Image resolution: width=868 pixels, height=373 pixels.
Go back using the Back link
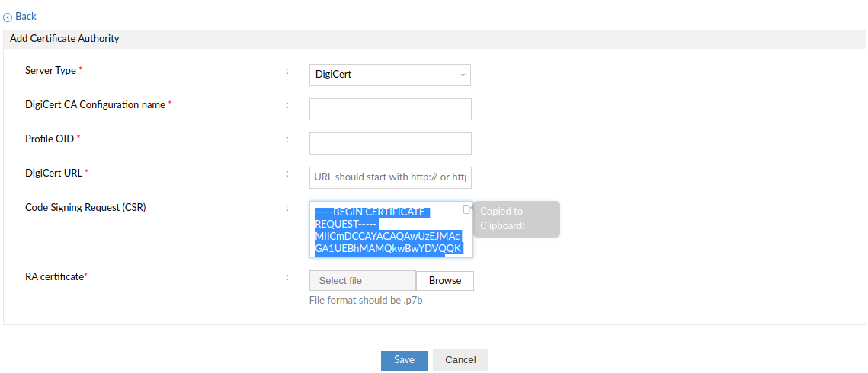click(x=25, y=16)
